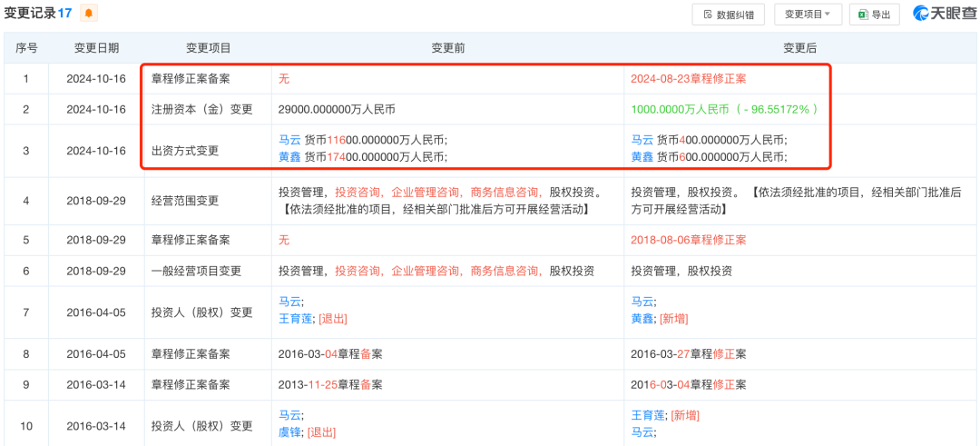The height and width of the screenshot is (446, 980).
Task: Click 虞锋 link marked 退出
Action: (x=290, y=432)
